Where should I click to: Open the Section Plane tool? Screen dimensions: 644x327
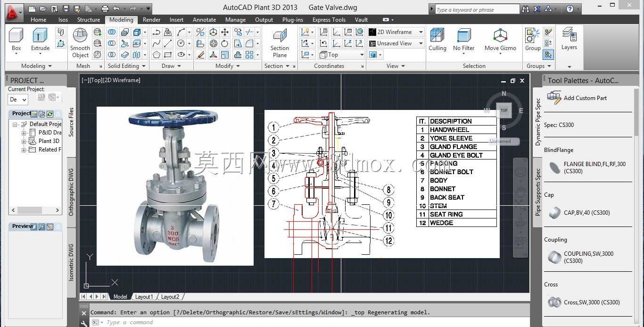(280, 43)
